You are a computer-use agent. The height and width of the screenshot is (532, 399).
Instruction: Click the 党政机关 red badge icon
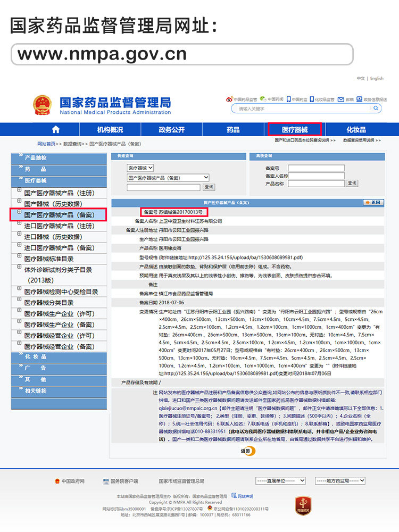point(303,506)
